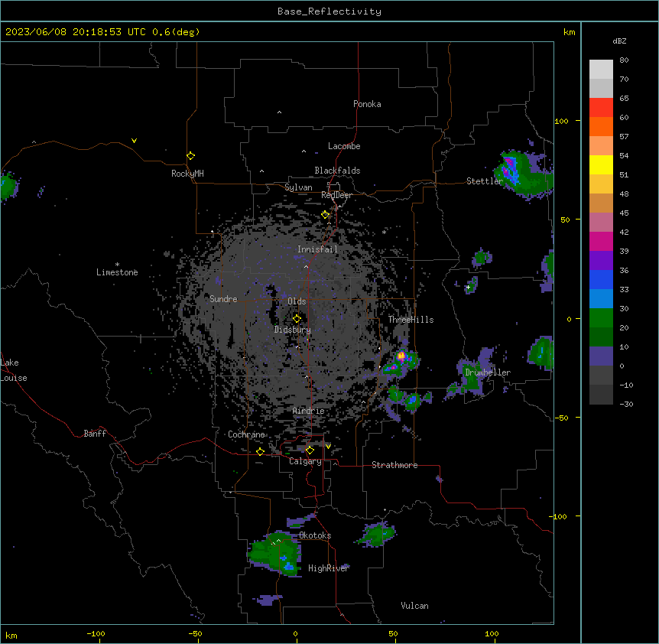
Task: Click the asterisk marker above Limestone
Action: (x=117, y=264)
